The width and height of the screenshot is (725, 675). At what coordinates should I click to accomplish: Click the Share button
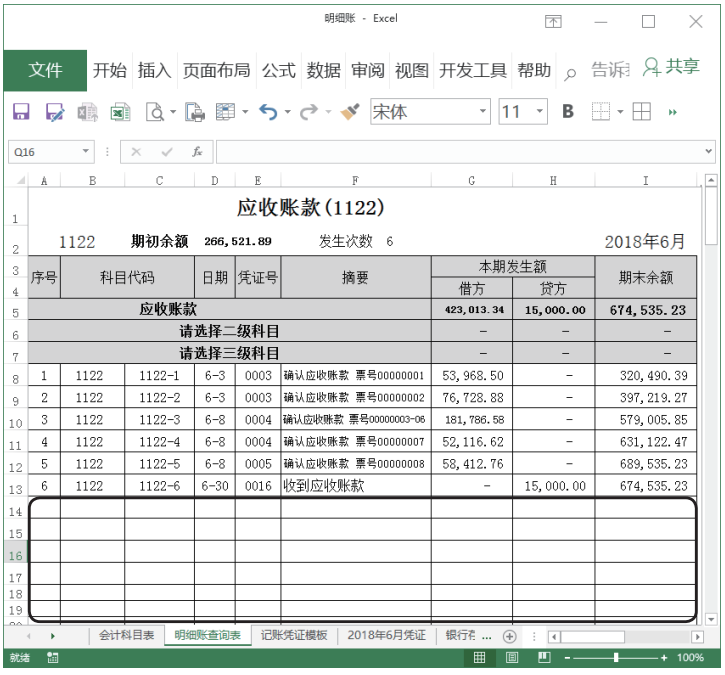tap(671, 68)
